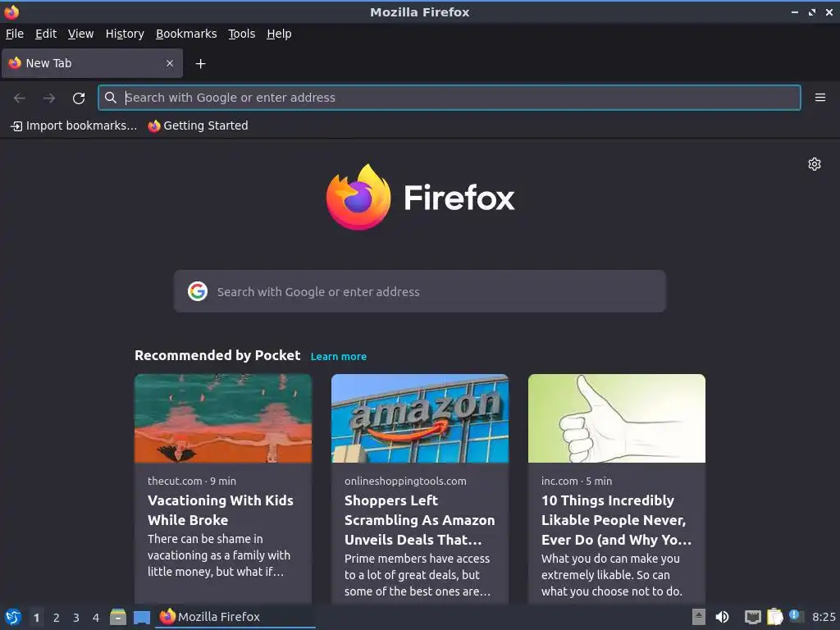This screenshot has height=630, width=840.
Task: Select Mozilla Firefox taskbar window button
Action: click(x=235, y=617)
